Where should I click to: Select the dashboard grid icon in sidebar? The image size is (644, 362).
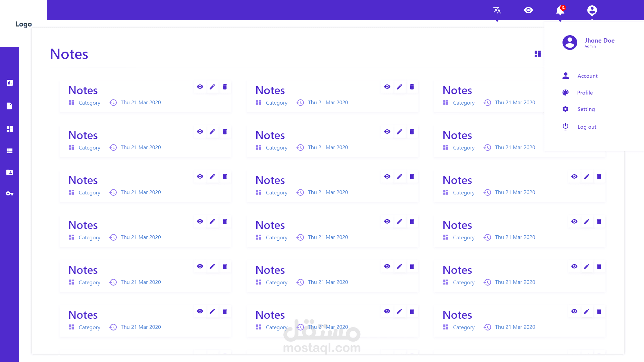pos(10,129)
